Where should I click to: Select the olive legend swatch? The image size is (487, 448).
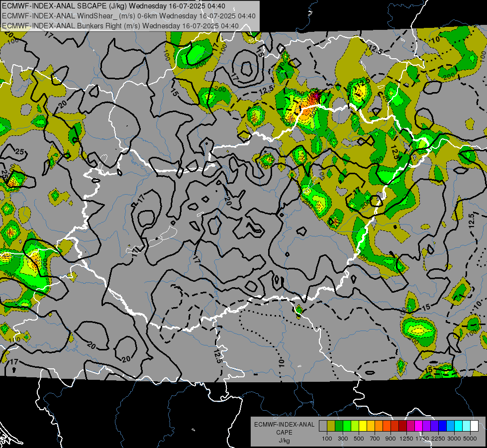pos(331,426)
